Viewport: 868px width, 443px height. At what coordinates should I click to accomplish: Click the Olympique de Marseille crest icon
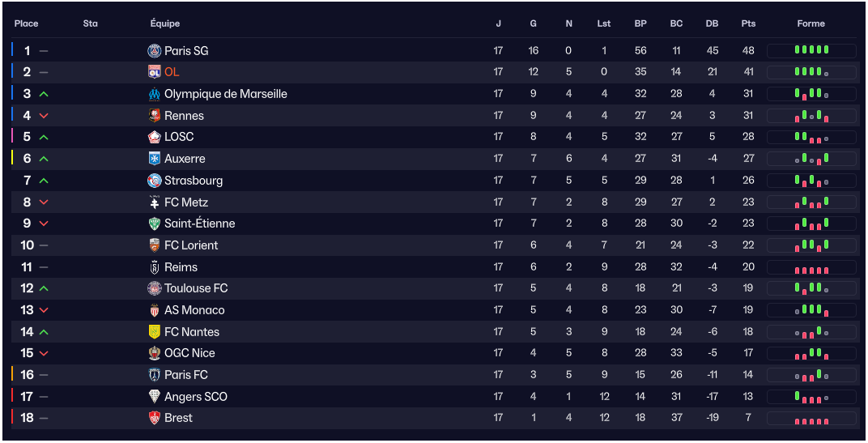(155, 94)
